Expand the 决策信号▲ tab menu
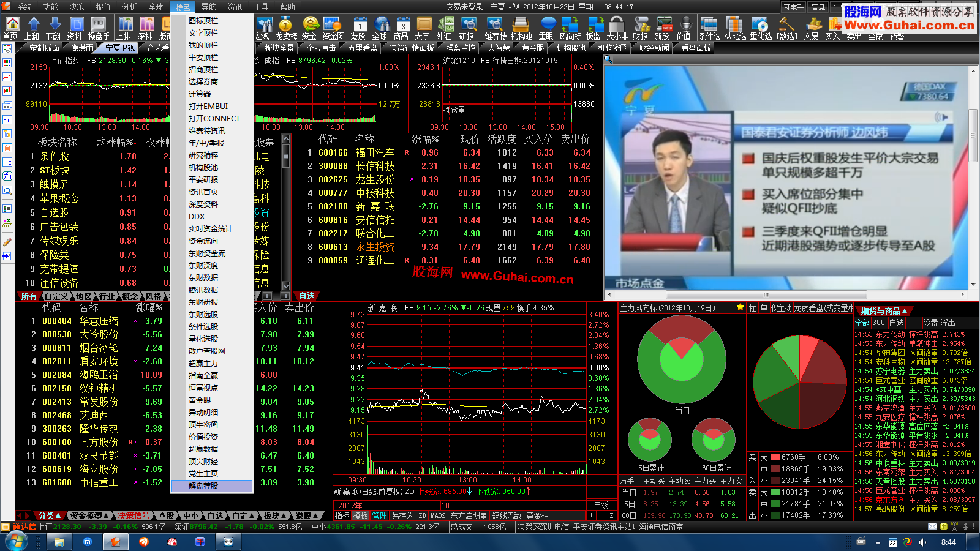This screenshot has width=980, height=551. (137, 515)
